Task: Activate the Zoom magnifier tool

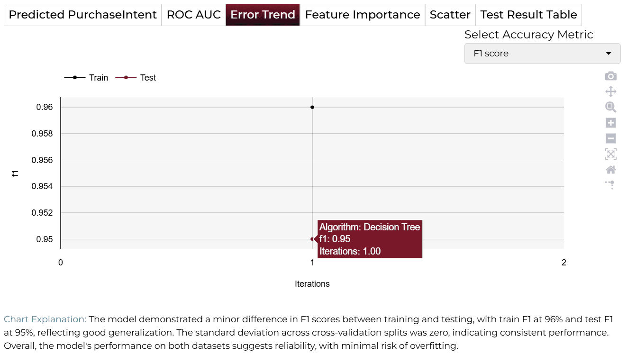Action: [x=611, y=107]
